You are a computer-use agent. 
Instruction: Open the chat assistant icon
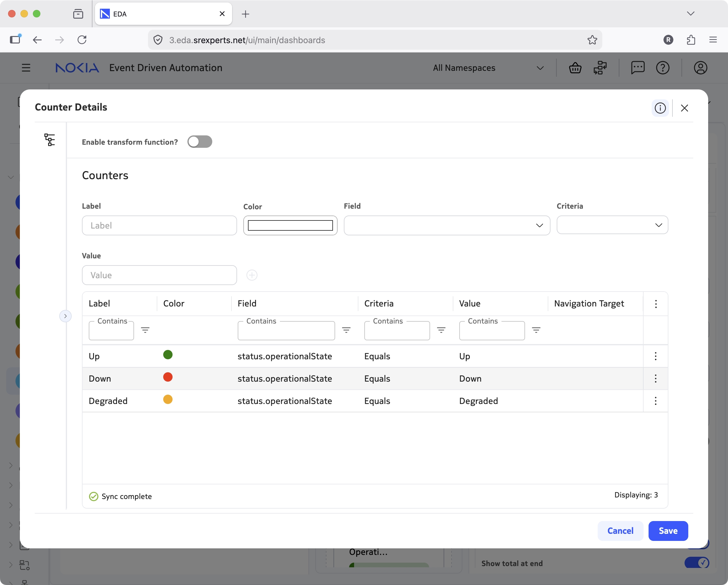[637, 68]
